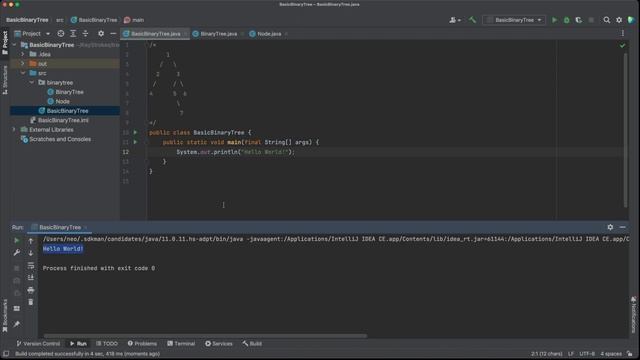Open Project panel options gear
The image size is (640, 360).
click(101, 34)
